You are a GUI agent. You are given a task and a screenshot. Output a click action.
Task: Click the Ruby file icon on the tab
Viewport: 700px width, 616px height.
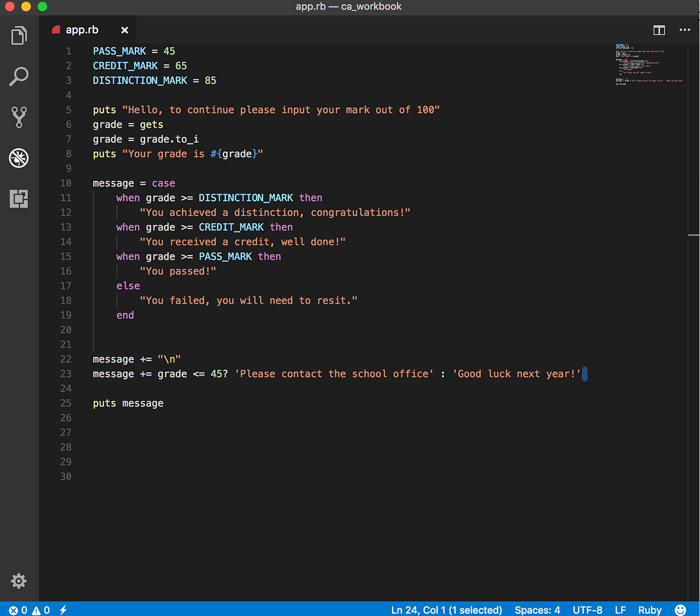coord(56,30)
